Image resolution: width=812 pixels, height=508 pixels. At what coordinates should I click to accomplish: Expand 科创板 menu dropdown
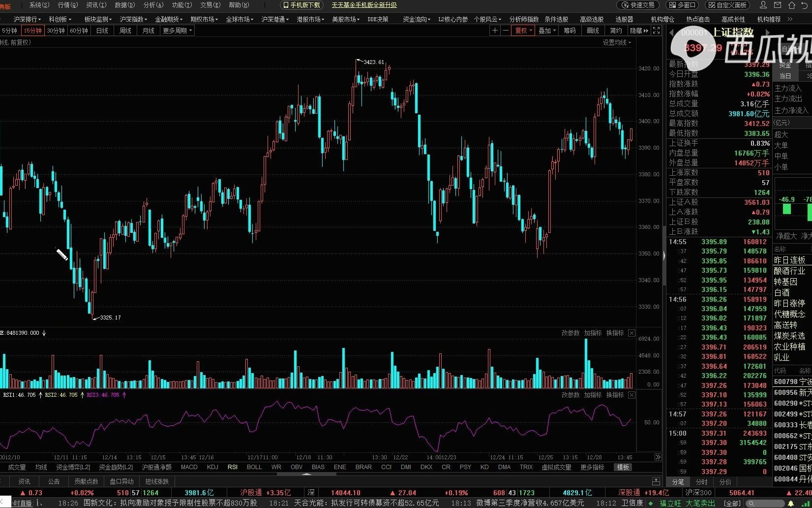tap(60, 19)
